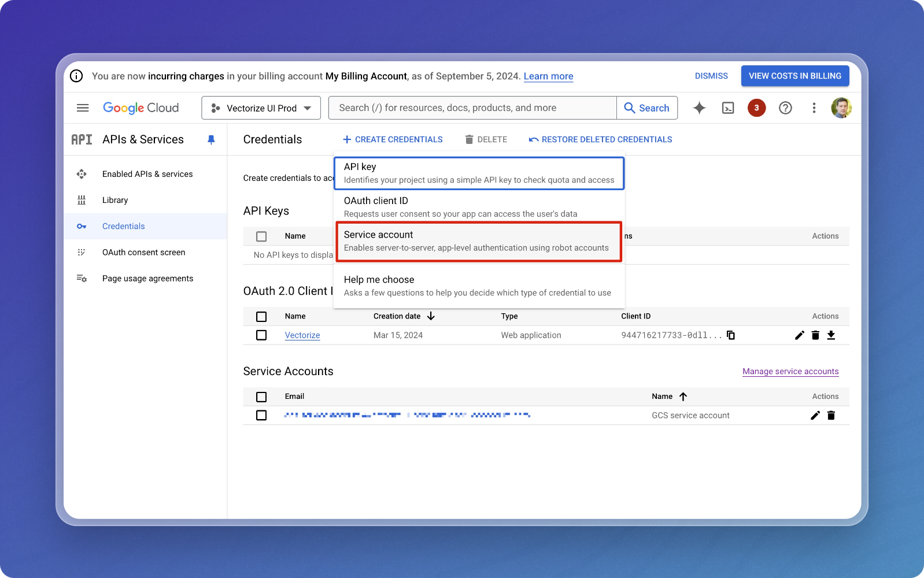Open the blurred service account email link
The width and height of the screenshot is (924, 578).
tap(407, 415)
